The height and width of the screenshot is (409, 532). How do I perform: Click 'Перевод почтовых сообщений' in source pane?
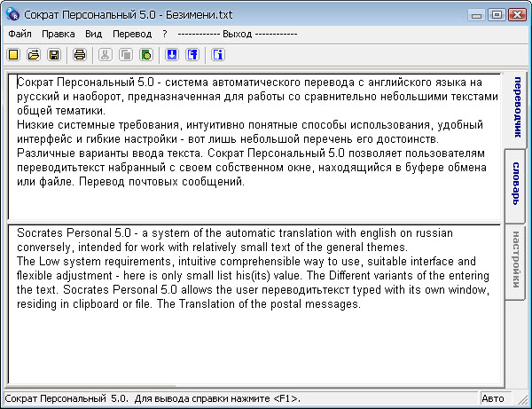point(161,182)
